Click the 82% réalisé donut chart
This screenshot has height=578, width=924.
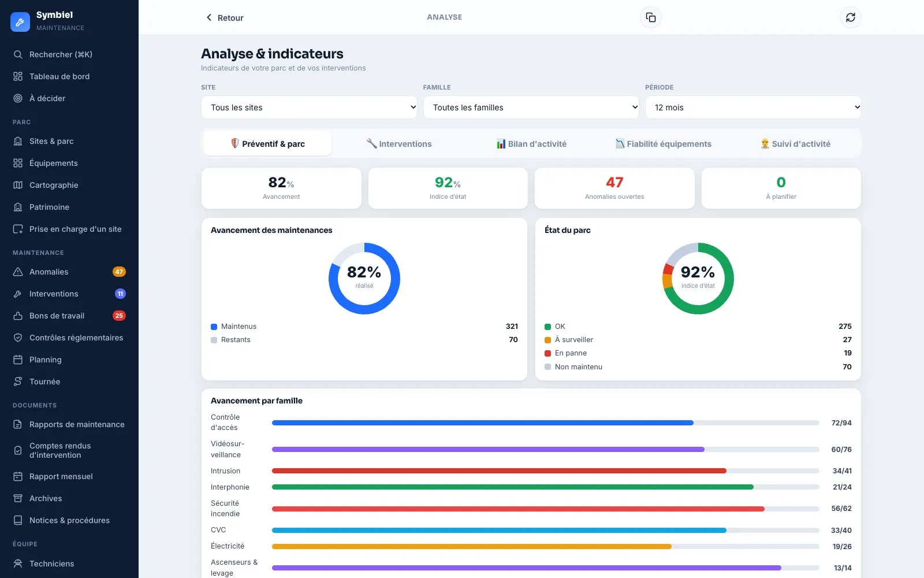tap(364, 279)
